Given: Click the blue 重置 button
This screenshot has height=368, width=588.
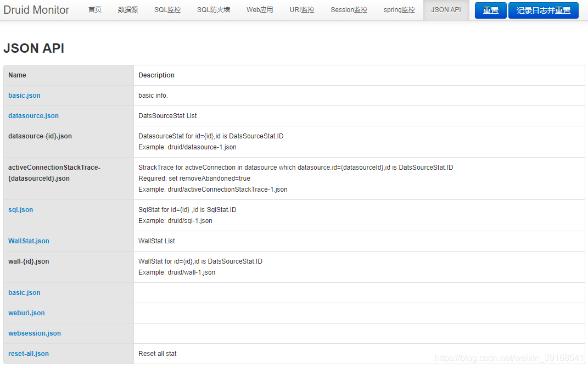Looking at the screenshot, I should [x=490, y=10].
